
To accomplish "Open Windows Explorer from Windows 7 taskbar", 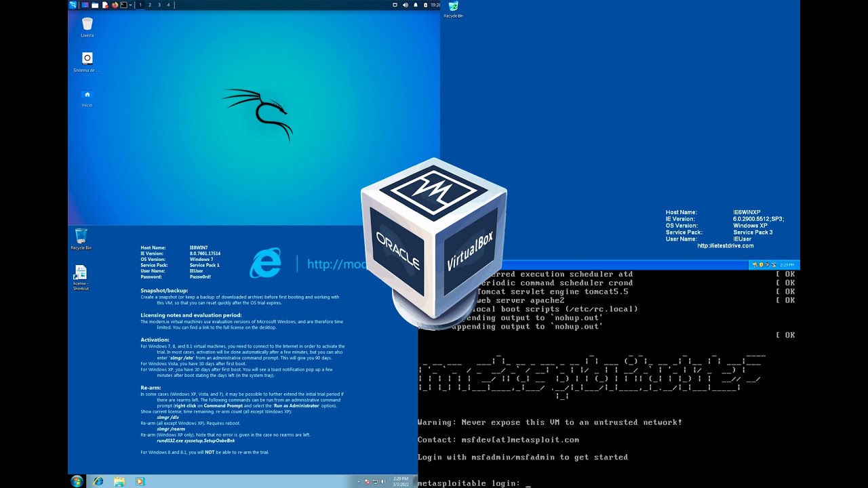I will (119, 481).
